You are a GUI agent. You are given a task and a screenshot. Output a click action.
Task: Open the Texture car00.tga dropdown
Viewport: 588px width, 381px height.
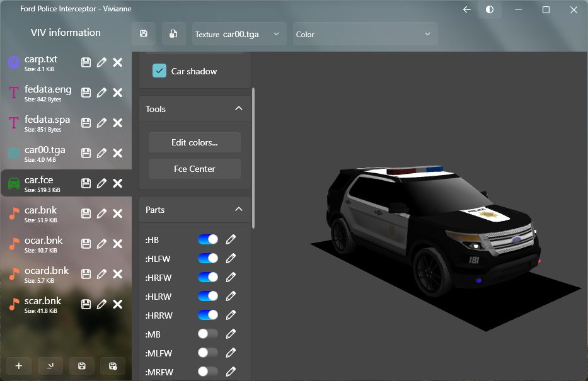point(239,34)
